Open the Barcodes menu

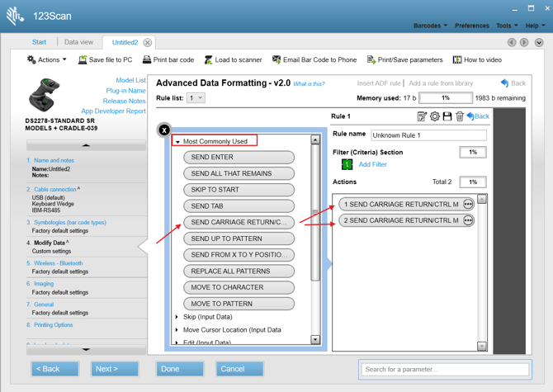coord(430,26)
